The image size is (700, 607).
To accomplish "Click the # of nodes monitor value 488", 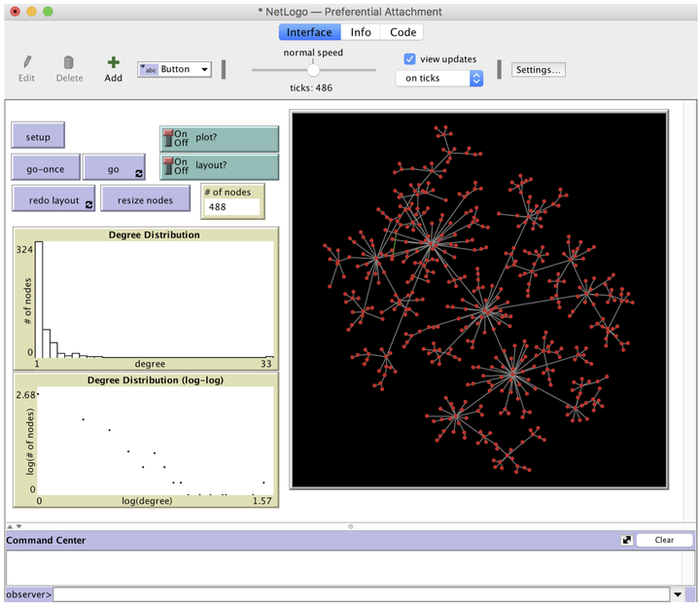I will pyautogui.click(x=231, y=207).
